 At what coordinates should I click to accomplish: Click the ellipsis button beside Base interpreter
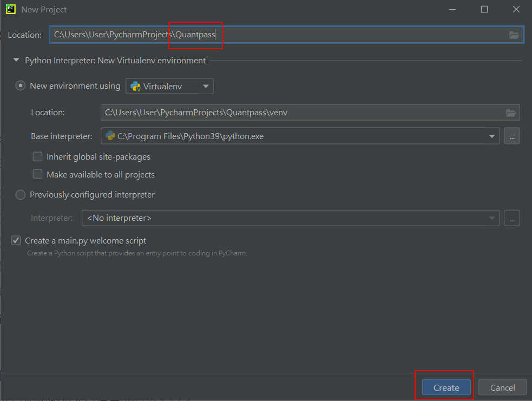click(x=512, y=136)
